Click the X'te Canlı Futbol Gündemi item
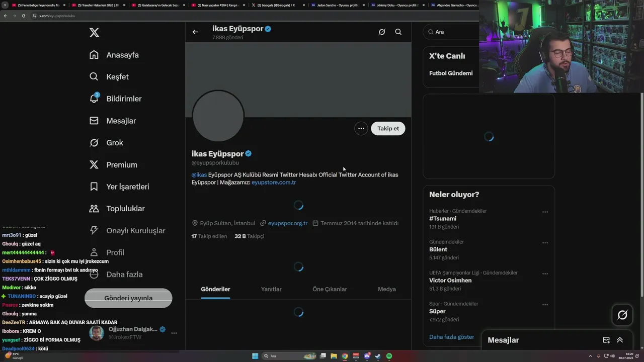Image resolution: width=644 pixels, height=362 pixels. [x=451, y=73]
